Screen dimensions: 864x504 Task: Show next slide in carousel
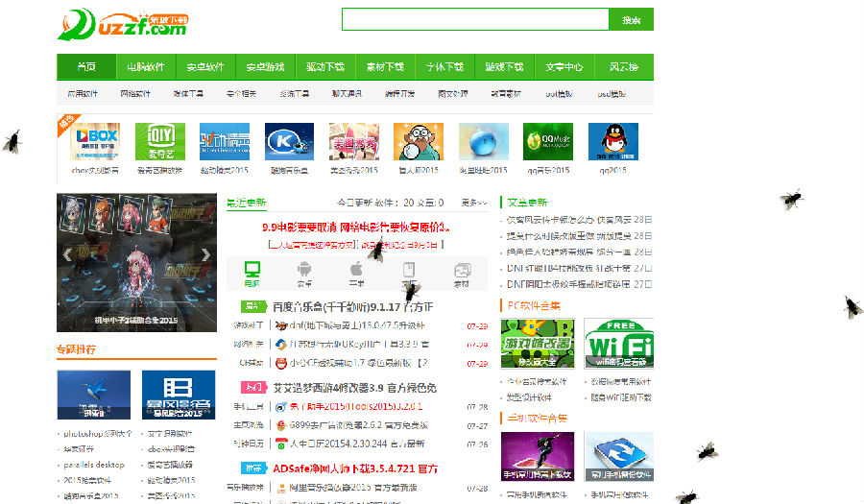tap(206, 254)
